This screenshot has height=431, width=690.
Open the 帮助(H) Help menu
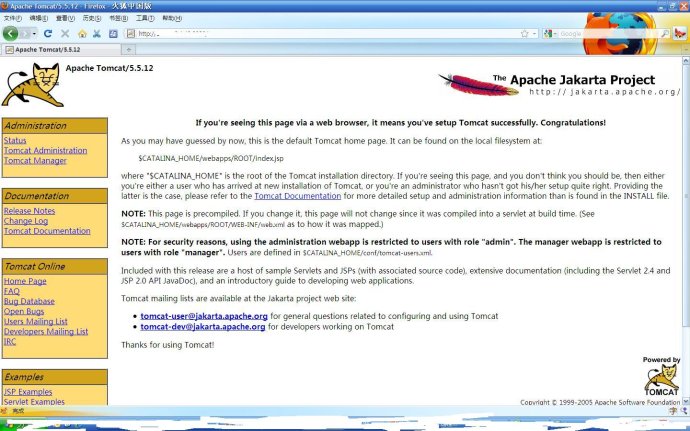click(172, 18)
